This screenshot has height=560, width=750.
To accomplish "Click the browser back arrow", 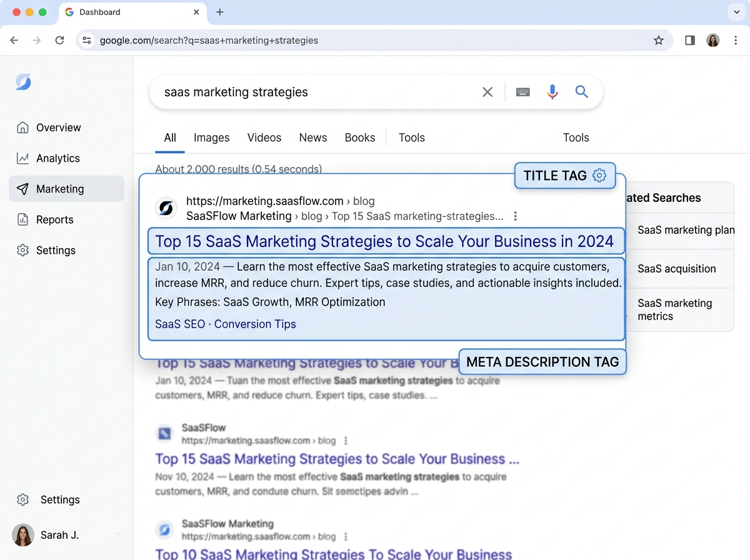I will point(14,41).
